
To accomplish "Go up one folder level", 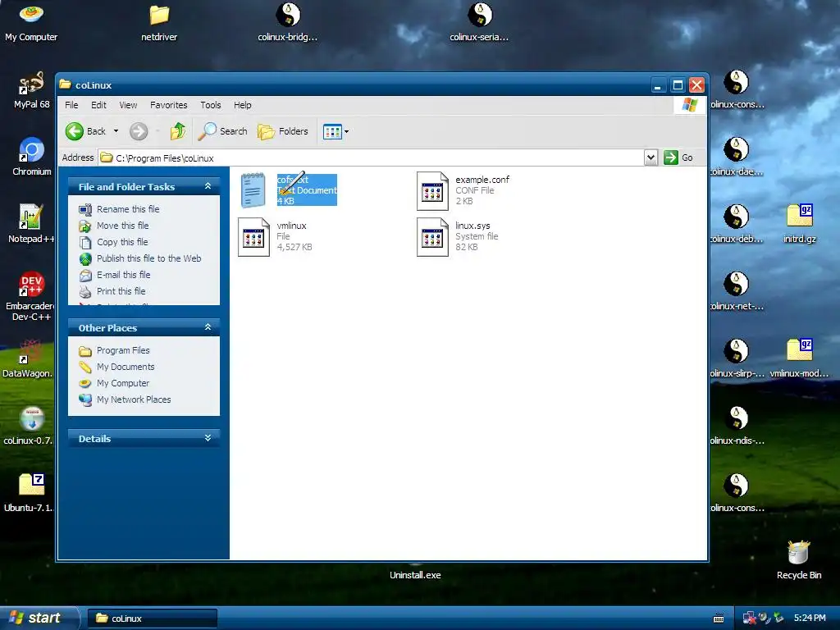I will tap(178, 131).
